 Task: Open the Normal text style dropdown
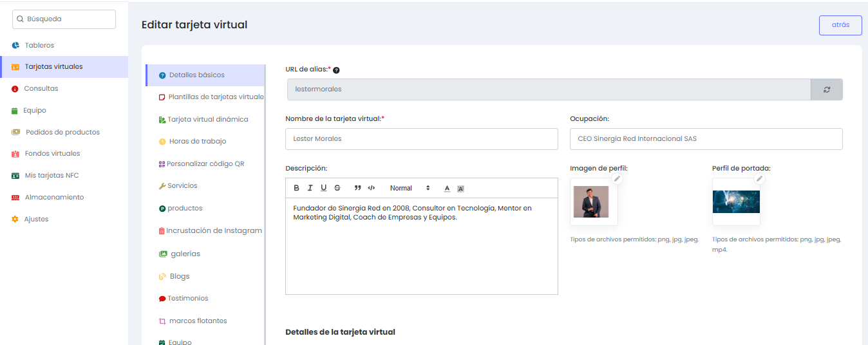pos(409,188)
